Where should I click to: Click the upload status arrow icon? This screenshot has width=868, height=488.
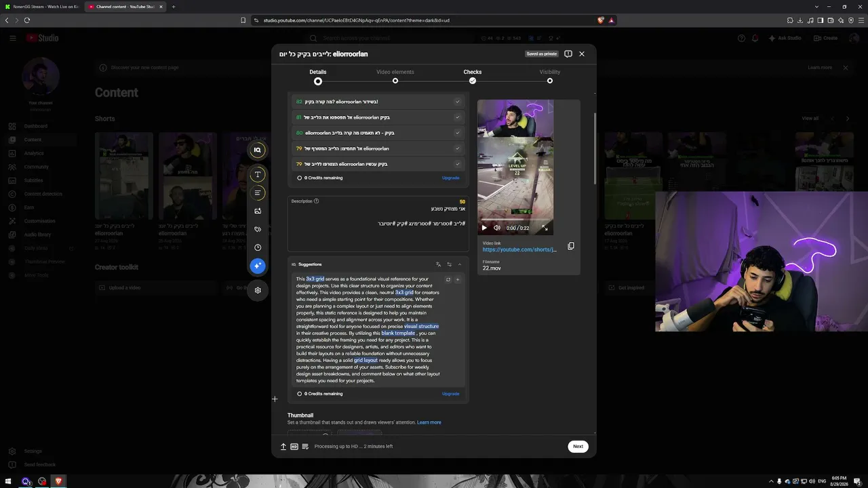(x=283, y=447)
